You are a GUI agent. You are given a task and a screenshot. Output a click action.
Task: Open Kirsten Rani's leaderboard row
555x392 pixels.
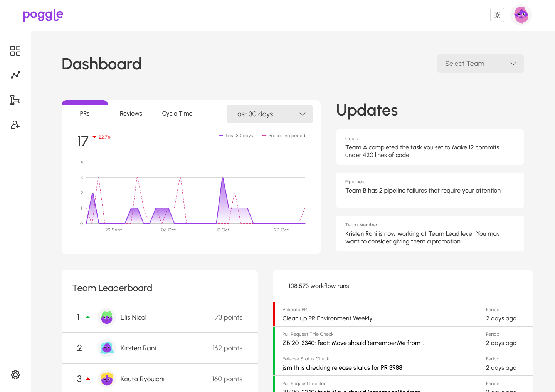click(x=160, y=348)
